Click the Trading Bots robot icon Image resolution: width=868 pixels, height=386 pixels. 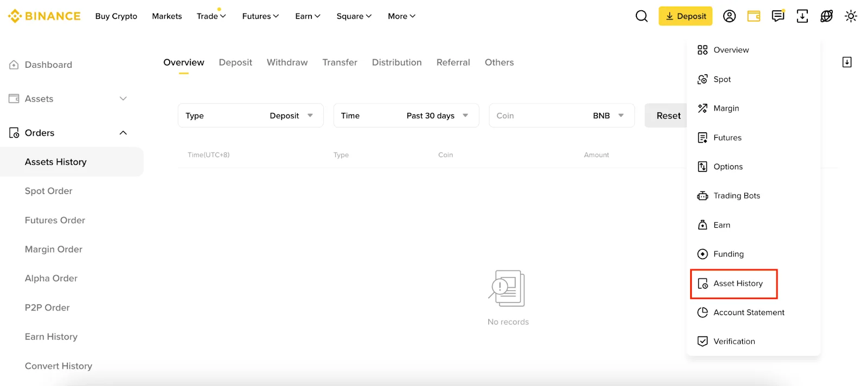pyautogui.click(x=703, y=196)
